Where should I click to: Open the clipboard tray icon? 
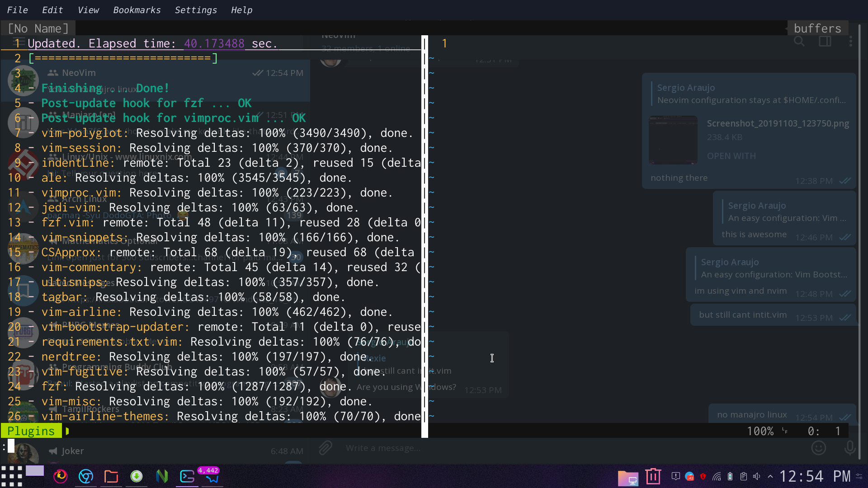click(x=744, y=476)
